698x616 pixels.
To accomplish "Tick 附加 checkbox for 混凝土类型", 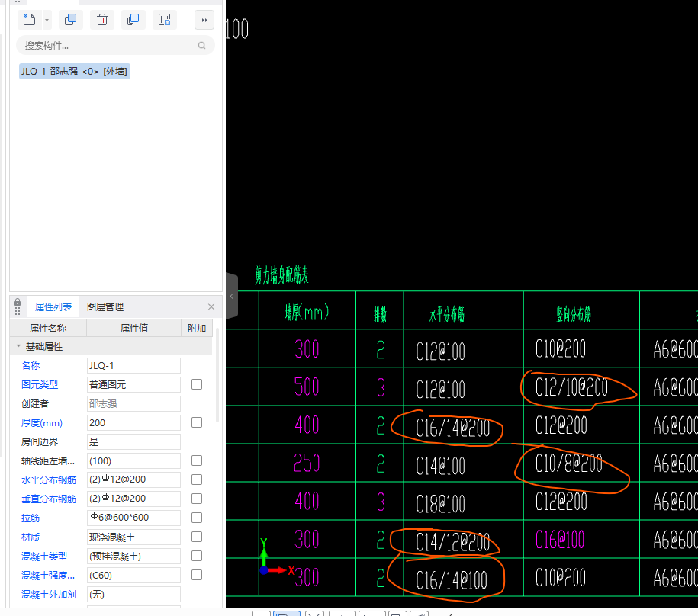I will pyautogui.click(x=197, y=556).
